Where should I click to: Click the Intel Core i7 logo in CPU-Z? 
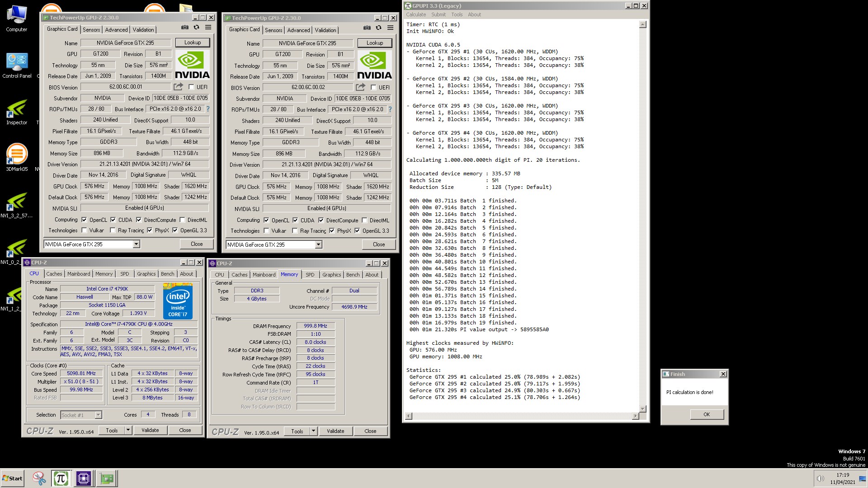(x=178, y=301)
